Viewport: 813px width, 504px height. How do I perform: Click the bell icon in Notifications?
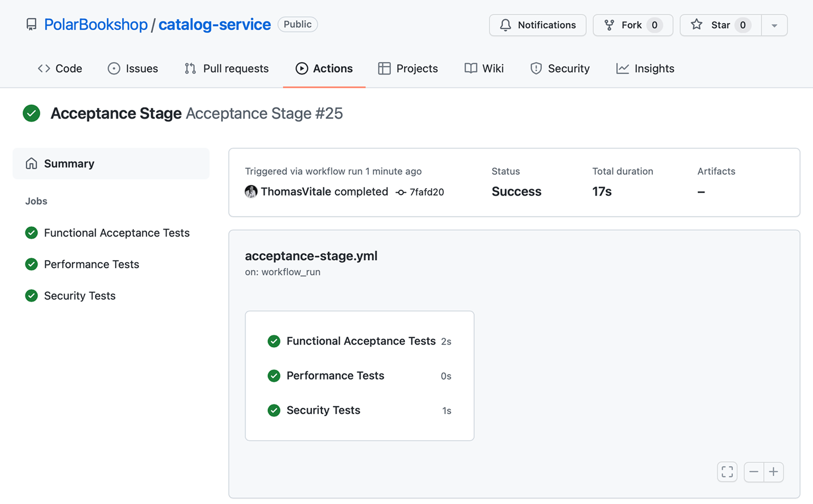click(505, 25)
